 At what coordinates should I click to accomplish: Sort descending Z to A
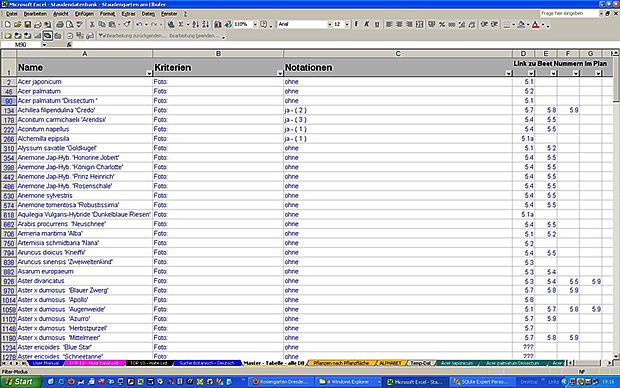coord(205,25)
